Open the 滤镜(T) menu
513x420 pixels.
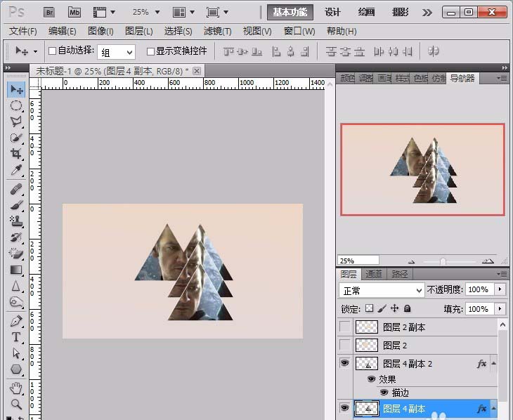click(217, 31)
